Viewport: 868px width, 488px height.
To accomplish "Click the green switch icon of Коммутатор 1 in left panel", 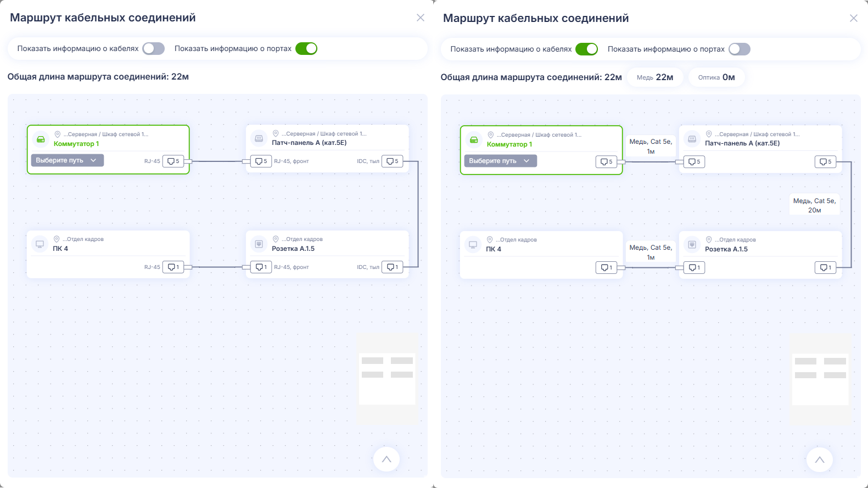I will click(x=41, y=139).
